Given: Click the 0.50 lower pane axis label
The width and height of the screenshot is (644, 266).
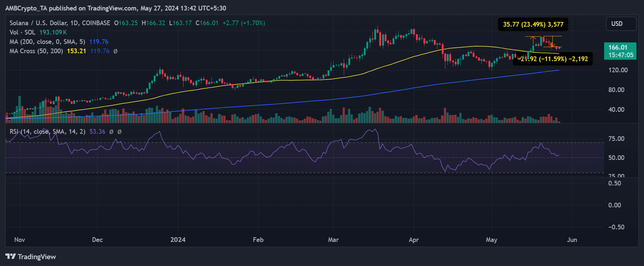Looking at the screenshot, I should click(x=615, y=183).
